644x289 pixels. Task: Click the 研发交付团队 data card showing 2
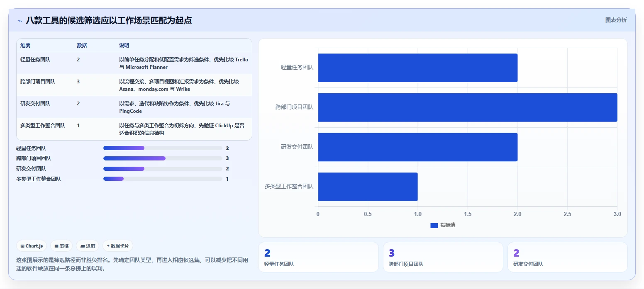click(567, 257)
